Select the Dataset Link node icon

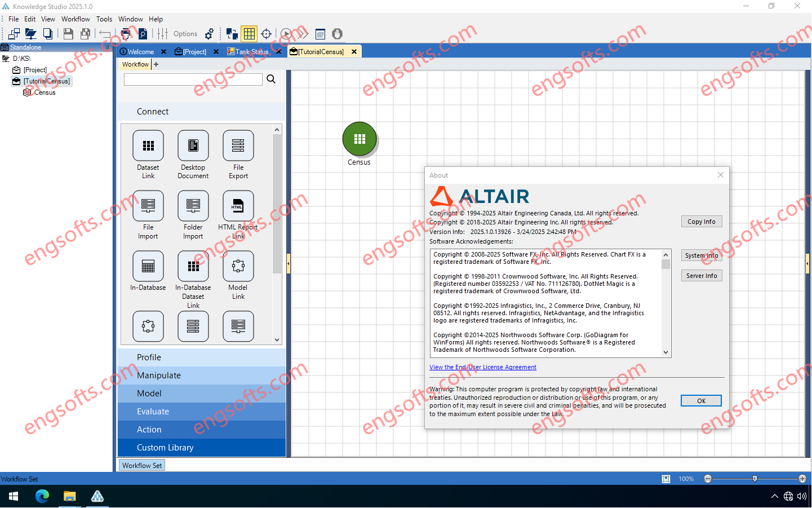point(148,145)
